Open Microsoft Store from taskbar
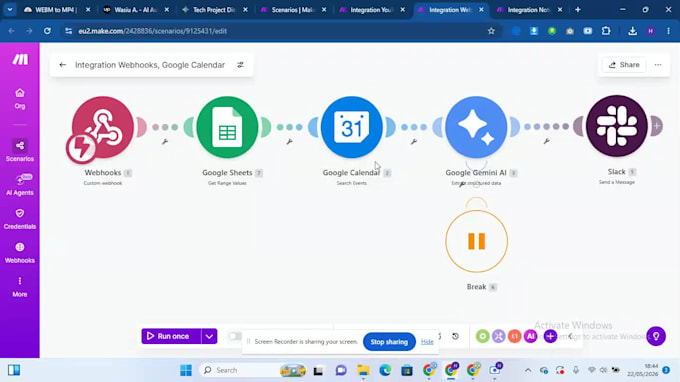 [x=407, y=370]
